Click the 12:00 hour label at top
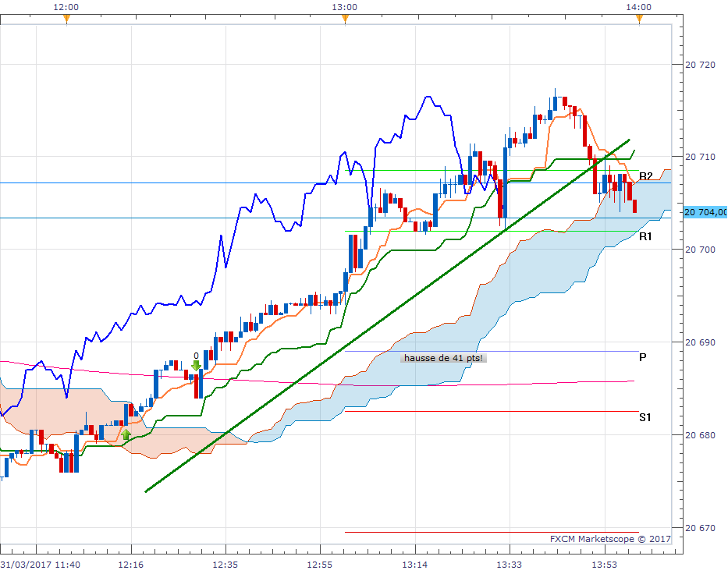The width and height of the screenshot is (728, 574). click(66, 7)
